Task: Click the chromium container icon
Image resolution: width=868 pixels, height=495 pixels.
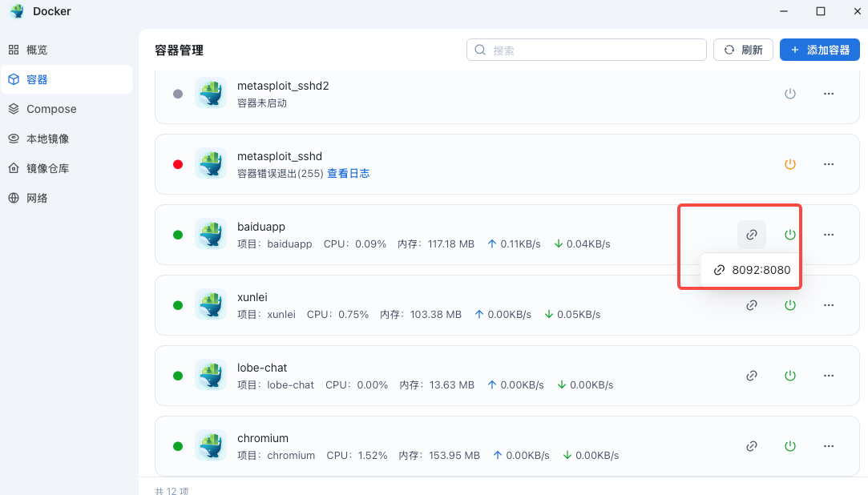Action: coord(210,446)
